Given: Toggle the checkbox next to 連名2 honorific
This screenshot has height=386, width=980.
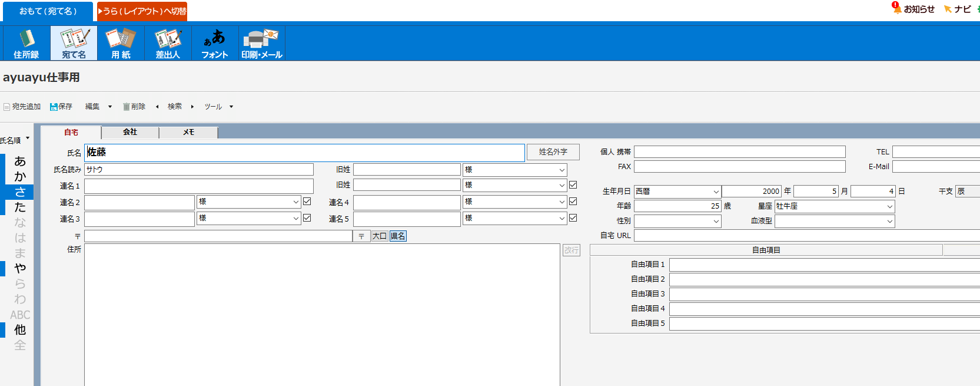Looking at the screenshot, I should (307, 202).
